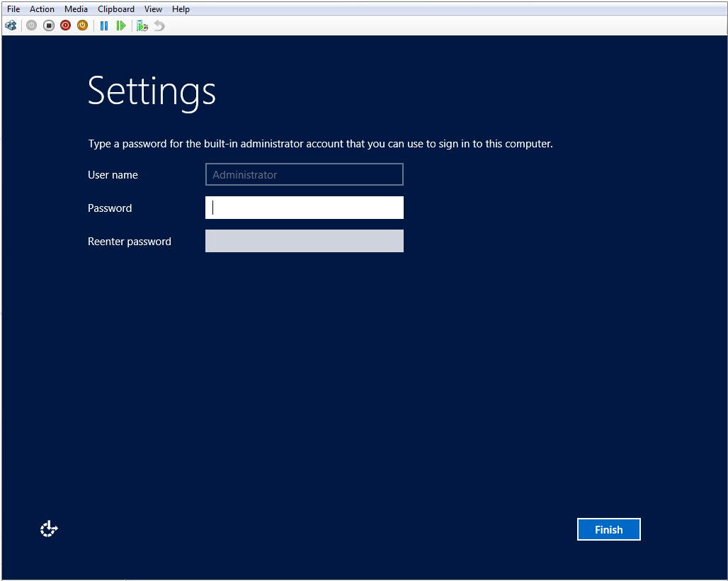The width and height of the screenshot is (728, 581).
Task: Open the Clipboard menu
Action: point(116,9)
